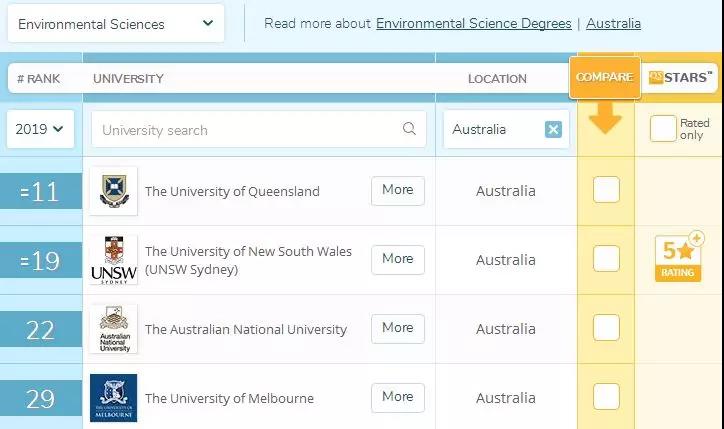Viewport: 724px width, 429px height.
Task: Select rank =11 cell
Action: coord(41,191)
